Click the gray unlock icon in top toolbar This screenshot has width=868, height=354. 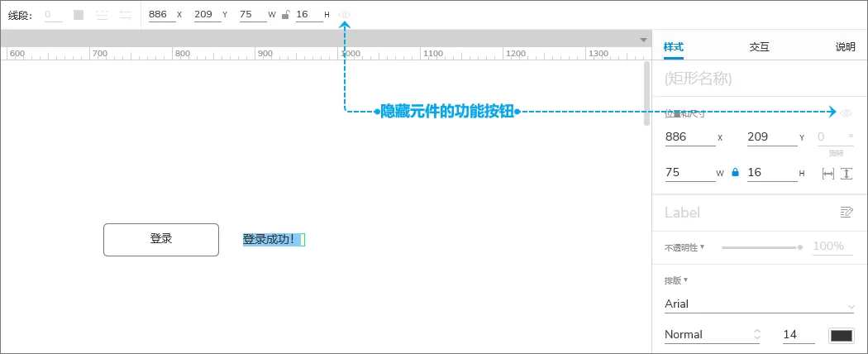click(285, 15)
